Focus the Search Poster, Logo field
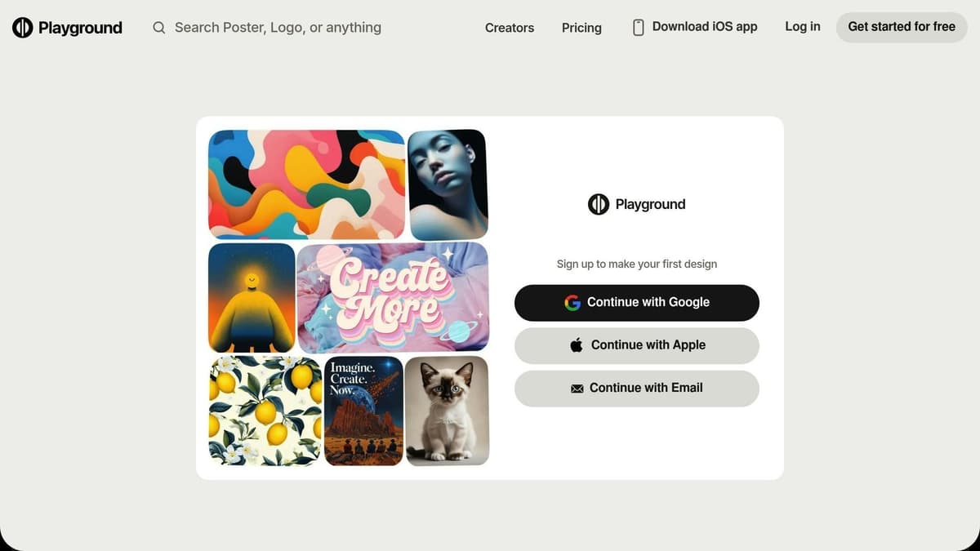Screen dimensions: 980x551 point(278,28)
